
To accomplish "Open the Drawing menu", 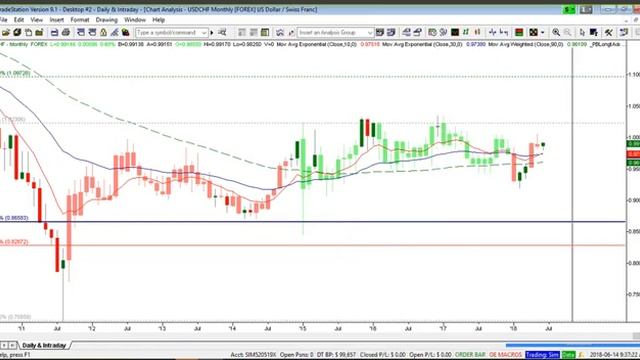I will click(107, 20).
